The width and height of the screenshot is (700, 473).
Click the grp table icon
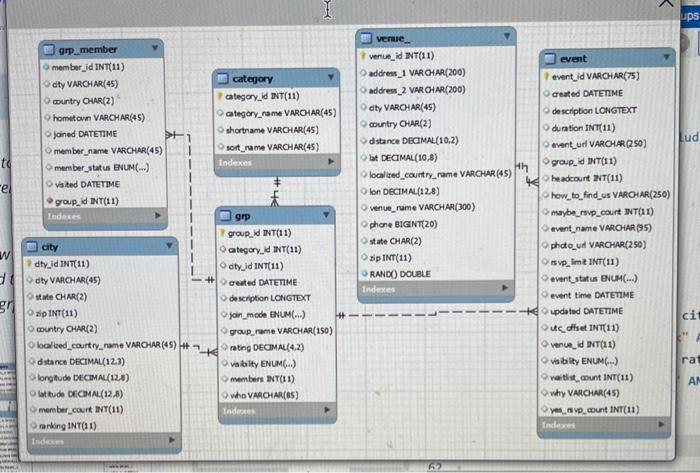pyautogui.click(x=225, y=216)
